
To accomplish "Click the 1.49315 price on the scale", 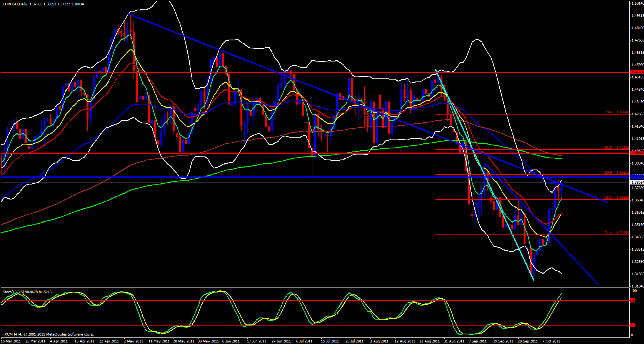I will pos(637,16).
